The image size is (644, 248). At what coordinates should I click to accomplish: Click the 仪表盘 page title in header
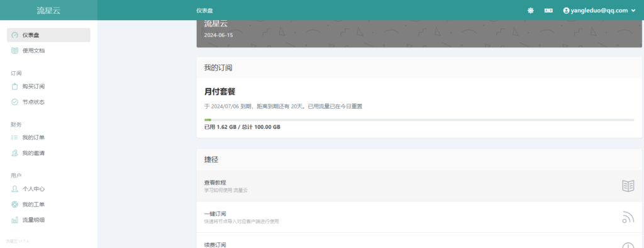[x=204, y=11]
